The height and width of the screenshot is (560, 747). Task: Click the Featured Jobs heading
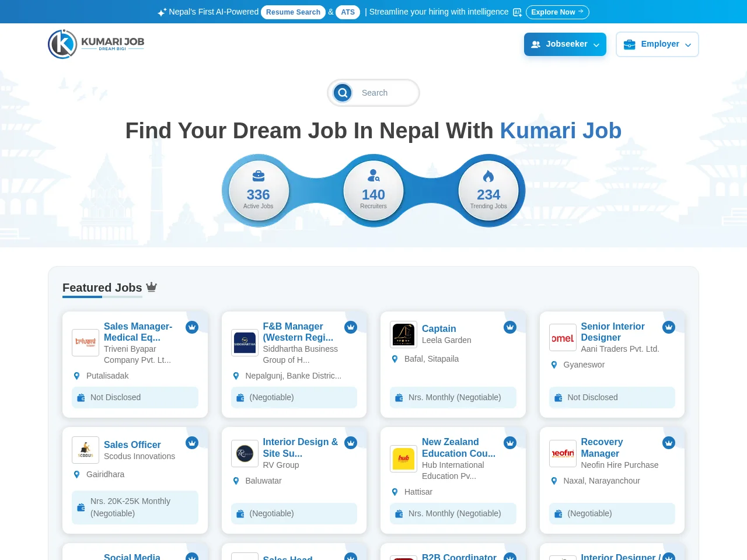102,288
